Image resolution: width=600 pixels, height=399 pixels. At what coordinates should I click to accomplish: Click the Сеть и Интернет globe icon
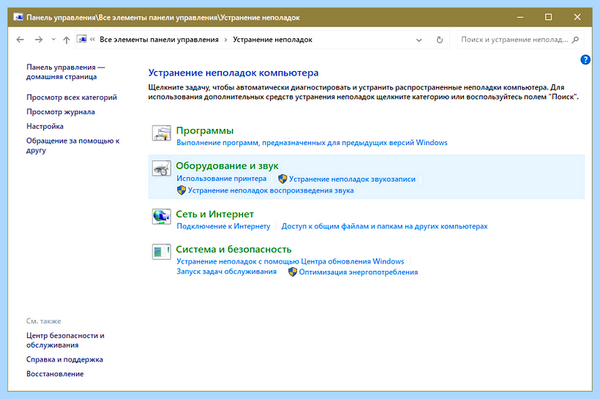click(x=161, y=217)
